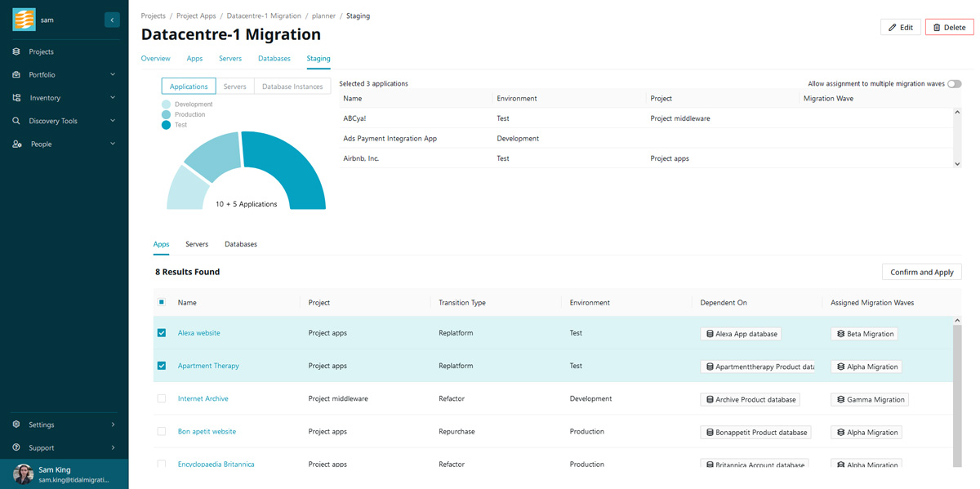
Task: Open the top Servers tab
Action: click(230, 59)
